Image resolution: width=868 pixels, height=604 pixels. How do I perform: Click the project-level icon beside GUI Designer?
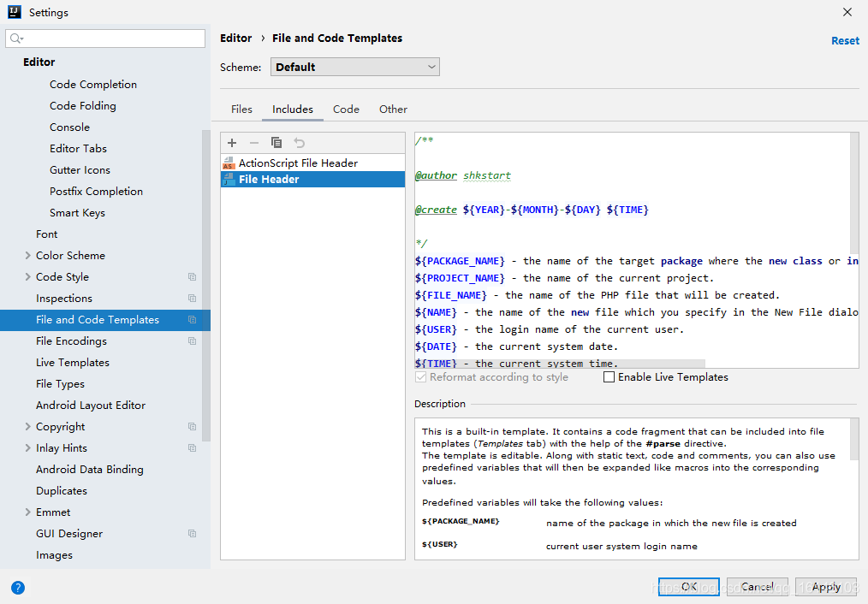point(192,534)
